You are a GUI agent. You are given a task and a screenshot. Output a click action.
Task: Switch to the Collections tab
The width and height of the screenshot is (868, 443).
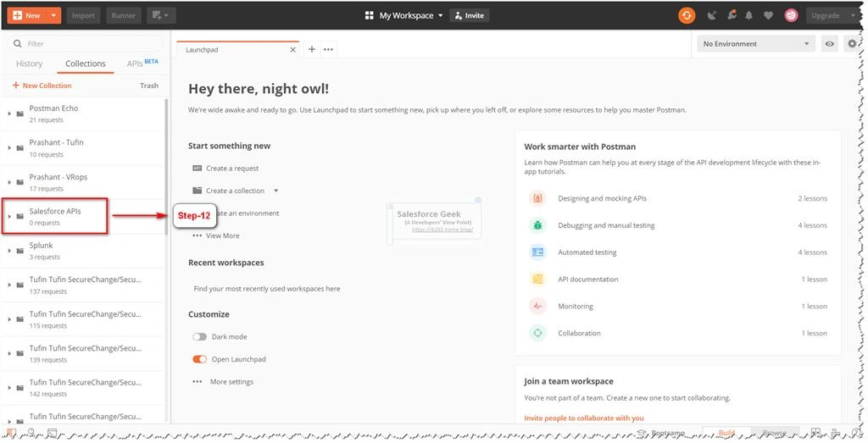point(86,64)
